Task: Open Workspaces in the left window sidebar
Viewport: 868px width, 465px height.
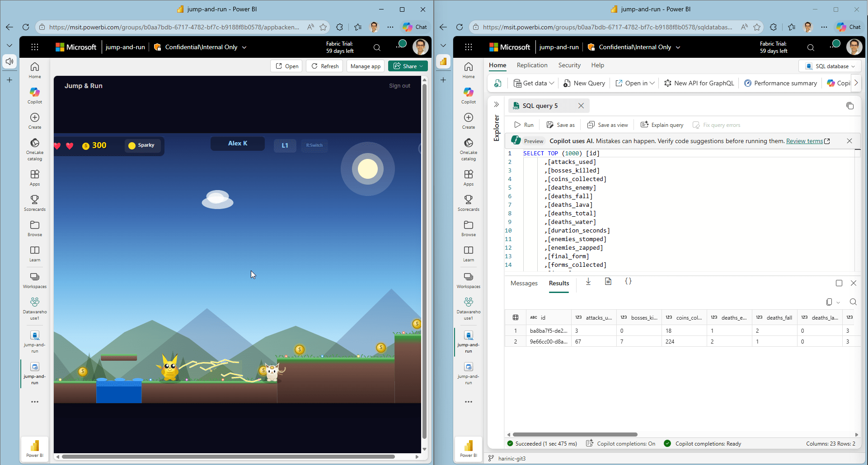Action: pos(35,280)
